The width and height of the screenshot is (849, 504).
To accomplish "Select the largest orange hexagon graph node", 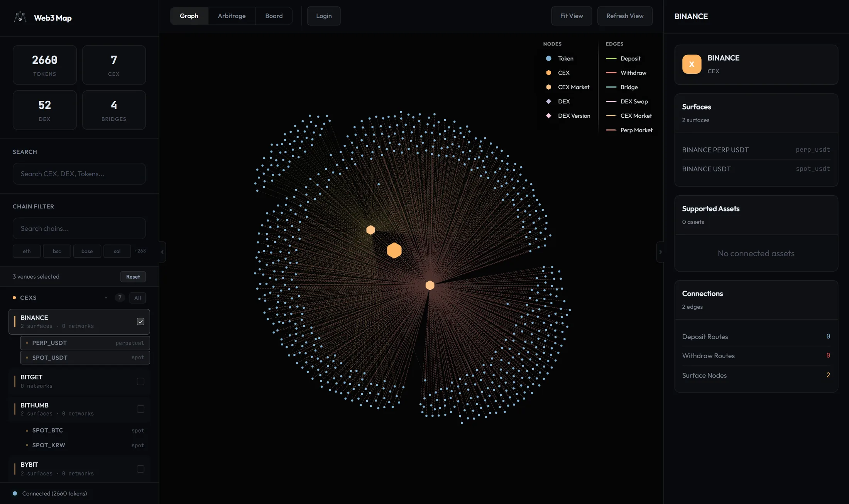I will 394,250.
